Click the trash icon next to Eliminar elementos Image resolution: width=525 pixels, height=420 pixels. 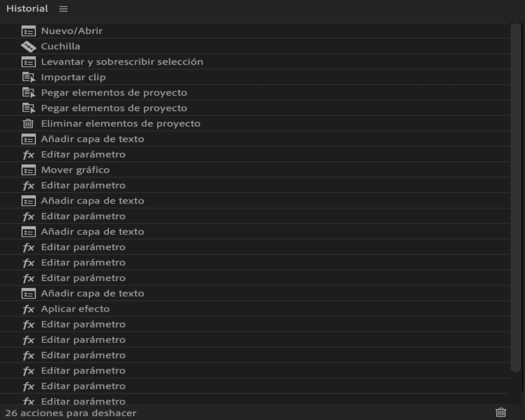(x=28, y=123)
